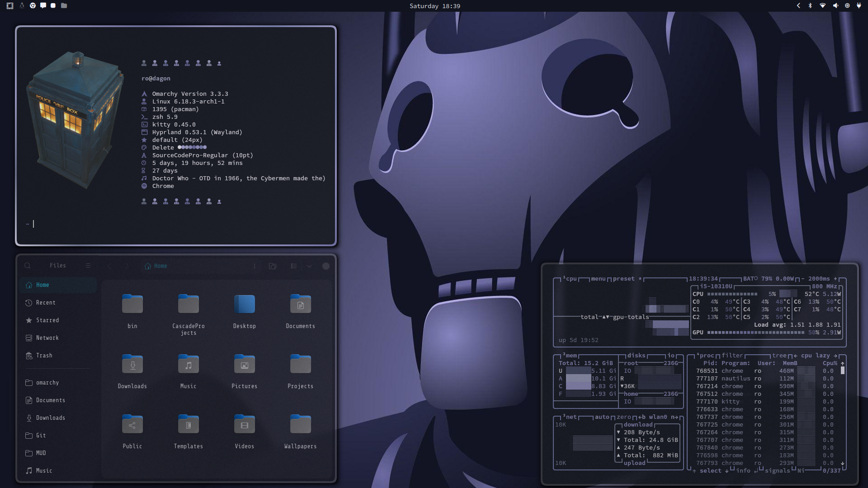Open the Files hamburger menu
The width and height of the screenshot is (868, 488).
pos(88,266)
